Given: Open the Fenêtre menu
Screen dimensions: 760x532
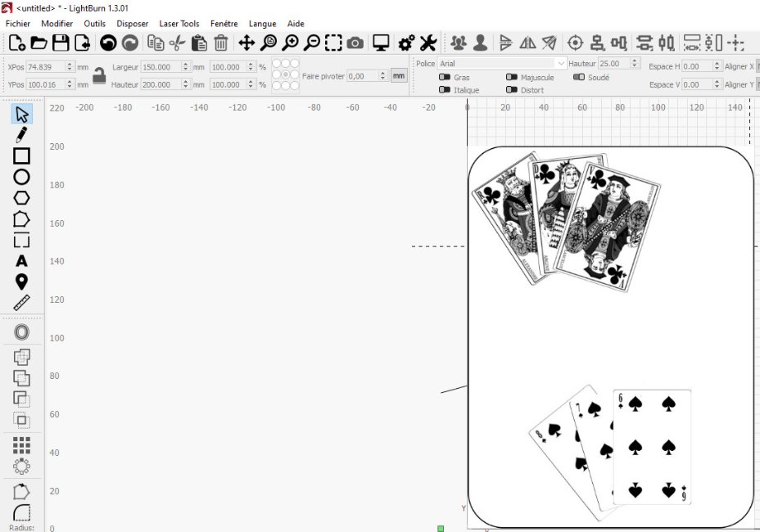Looking at the screenshot, I should [224, 24].
